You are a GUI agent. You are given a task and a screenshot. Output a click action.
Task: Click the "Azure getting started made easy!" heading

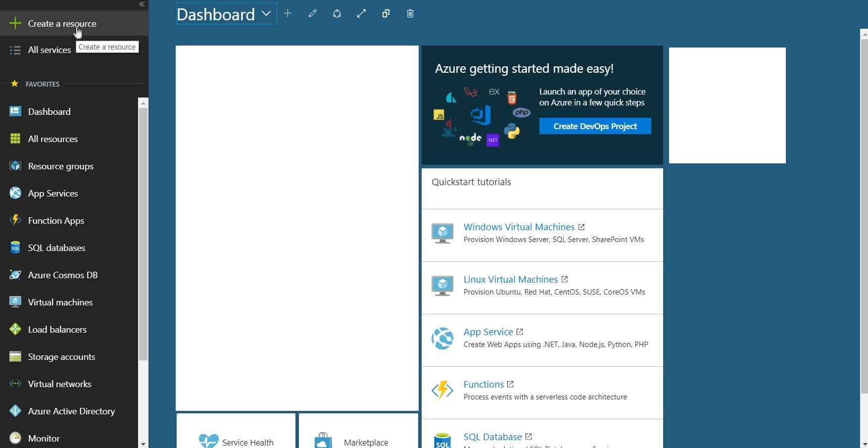pos(524,68)
